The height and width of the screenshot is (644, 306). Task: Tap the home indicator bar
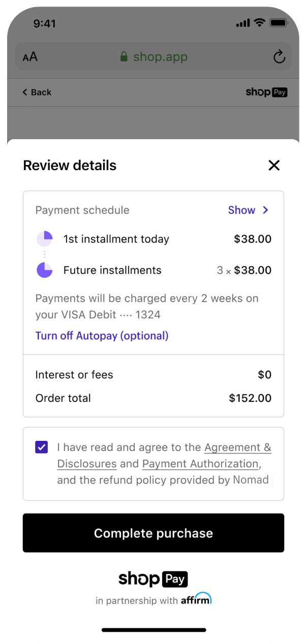coord(154,630)
